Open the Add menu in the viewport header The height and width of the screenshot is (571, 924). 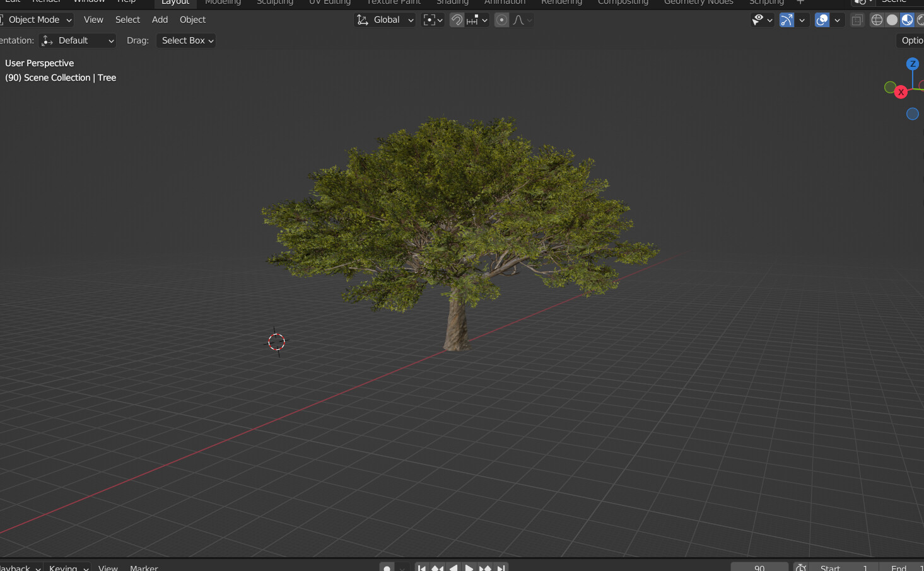coord(160,20)
